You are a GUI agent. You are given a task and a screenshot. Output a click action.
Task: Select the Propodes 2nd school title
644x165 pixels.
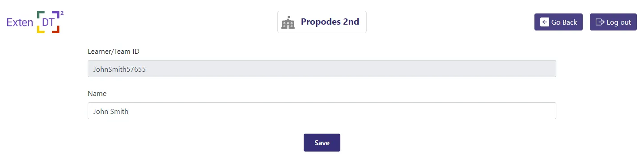pos(330,22)
